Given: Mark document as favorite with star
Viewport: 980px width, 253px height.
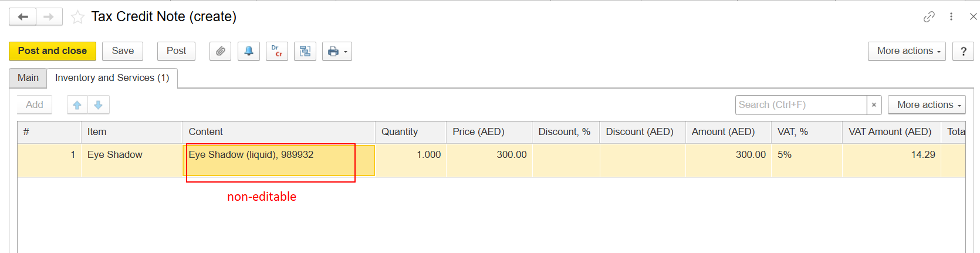Looking at the screenshot, I should click(x=77, y=17).
